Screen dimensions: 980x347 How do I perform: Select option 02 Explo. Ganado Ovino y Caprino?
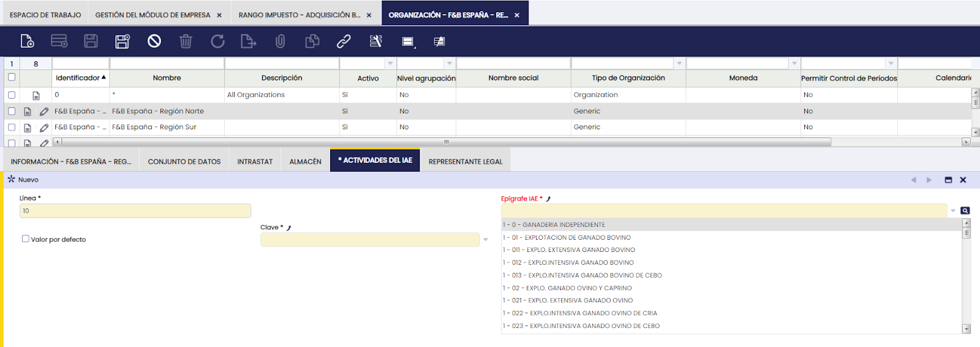pos(732,288)
